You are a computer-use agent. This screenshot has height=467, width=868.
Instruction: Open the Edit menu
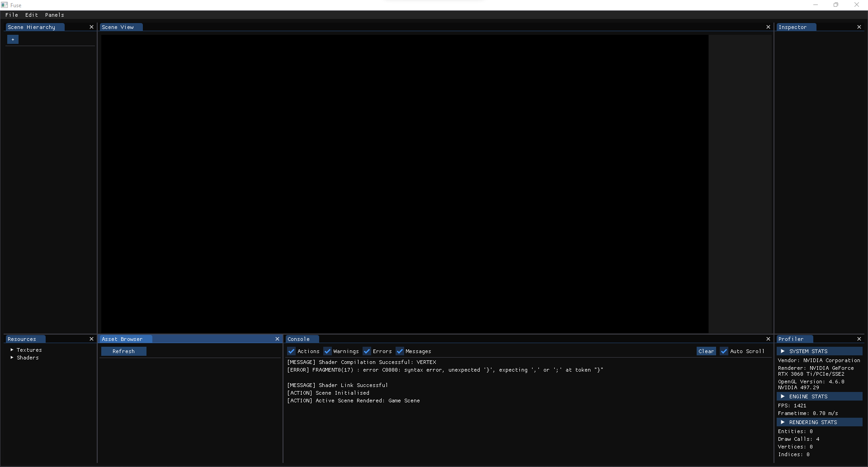click(x=32, y=15)
